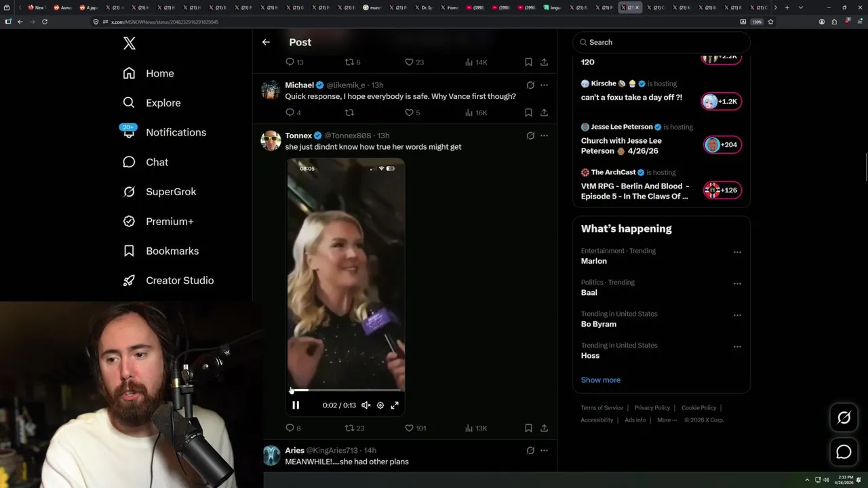The height and width of the screenshot is (488, 868).
Task: Open Grok icon on Tonnex's post
Action: (x=530, y=136)
